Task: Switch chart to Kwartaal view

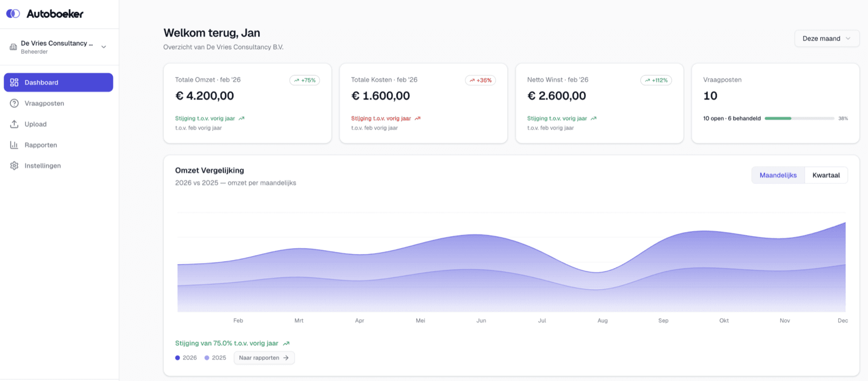Action: click(826, 175)
